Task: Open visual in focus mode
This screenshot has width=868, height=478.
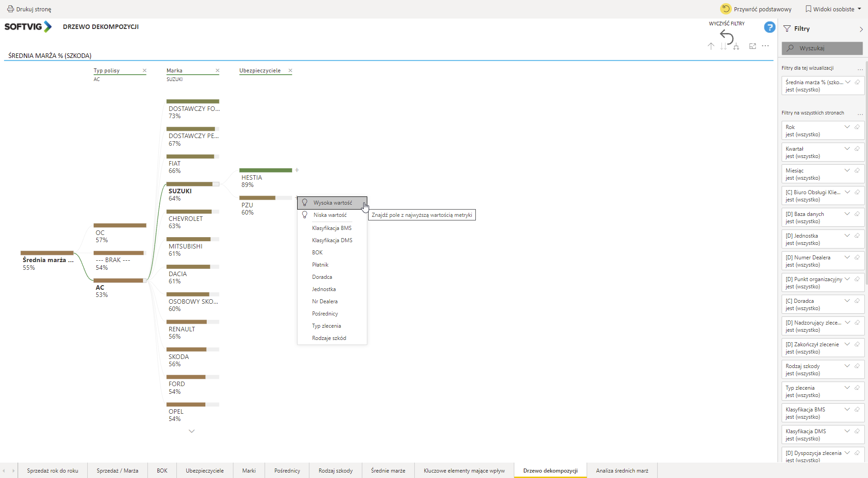Action: pyautogui.click(x=753, y=46)
